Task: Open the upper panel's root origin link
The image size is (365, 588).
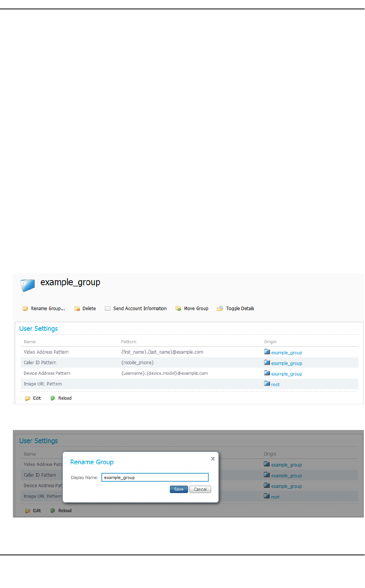Action: point(275,384)
